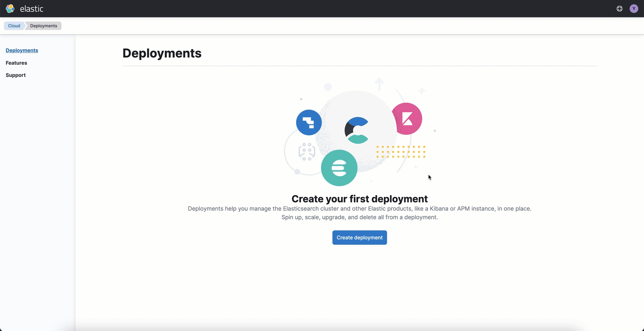Open Support in the sidebar
The width and height of the screenshot is (644, 331).
click(16, 75)
